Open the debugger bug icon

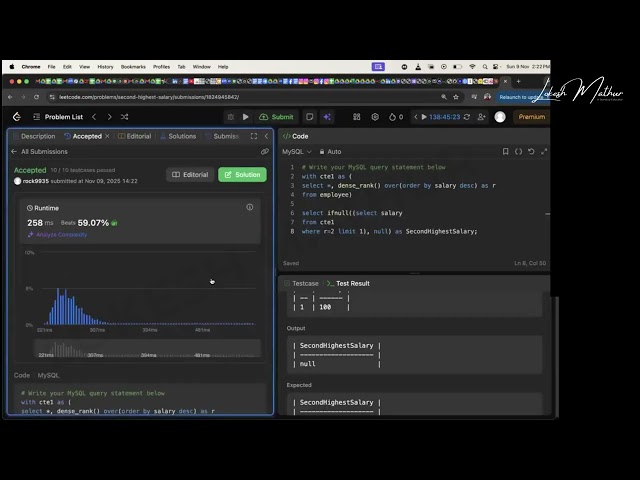pos(231,117)
